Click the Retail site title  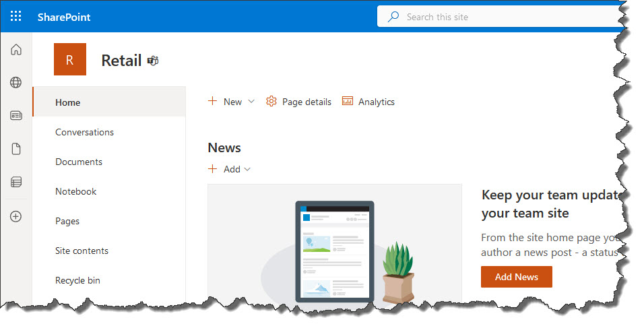point(121,61)
